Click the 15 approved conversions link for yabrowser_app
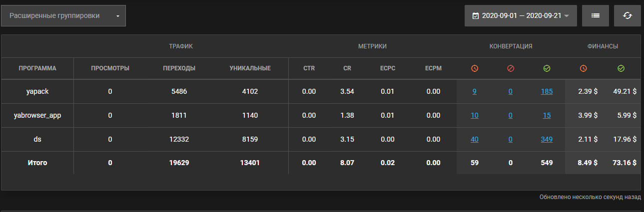 tap(547, 115)
